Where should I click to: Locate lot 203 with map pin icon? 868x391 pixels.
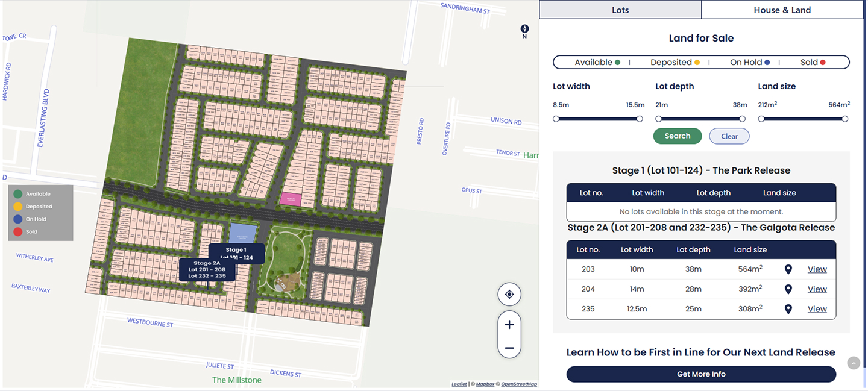click(x=788, y=269)
